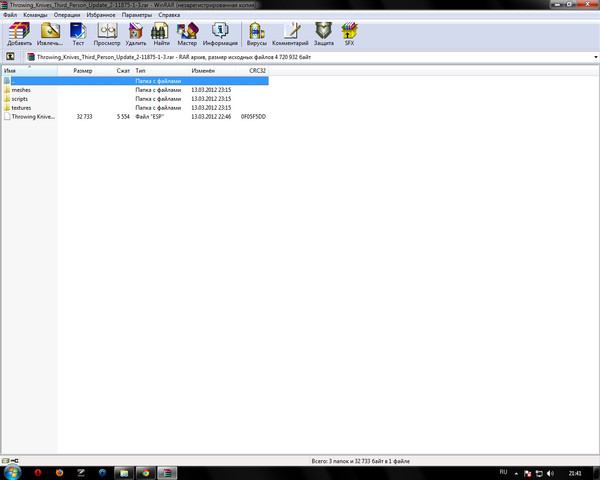The image size is (600, 480).
Task: Click the taskbar clock 21:41
Action: coord(575,473)
